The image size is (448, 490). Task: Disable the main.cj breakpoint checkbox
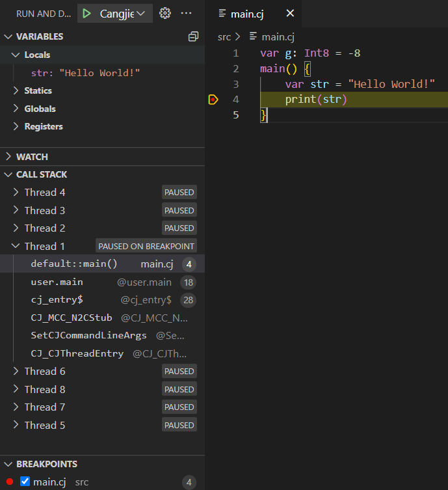(x=25, y=482)
